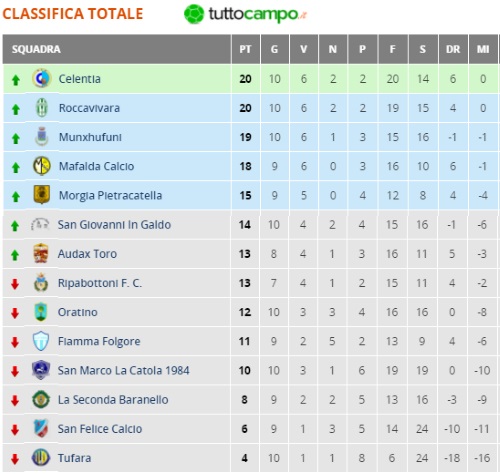
Task: Click the La Seconda Baranello green crest
Action: coord(41,399)
